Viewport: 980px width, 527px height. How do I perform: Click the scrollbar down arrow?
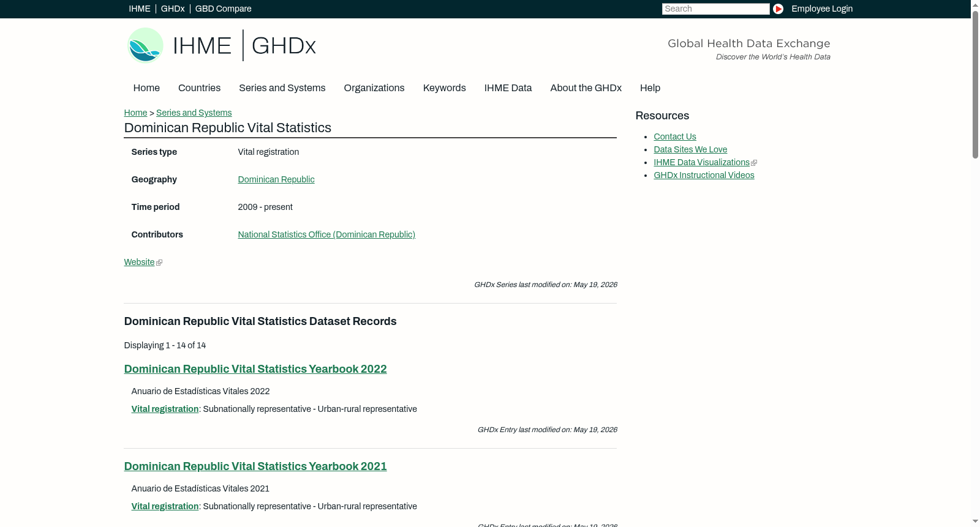[975, 522]
